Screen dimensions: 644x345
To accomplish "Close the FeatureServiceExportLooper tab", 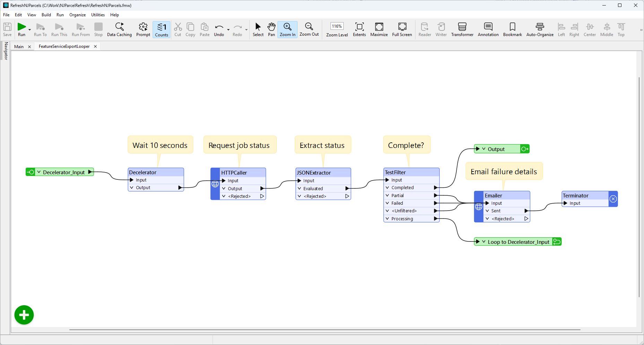I will 95,46.
